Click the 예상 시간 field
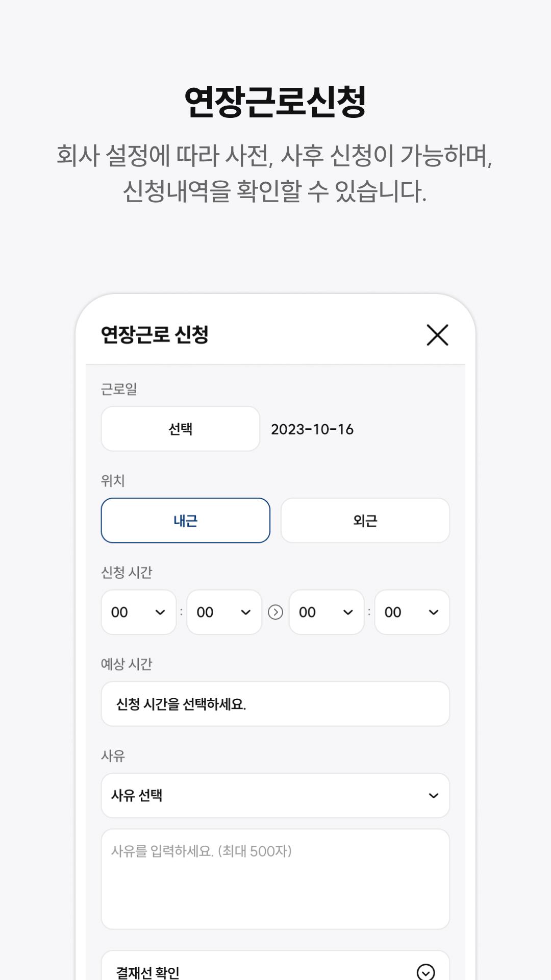 pos(275,704)
